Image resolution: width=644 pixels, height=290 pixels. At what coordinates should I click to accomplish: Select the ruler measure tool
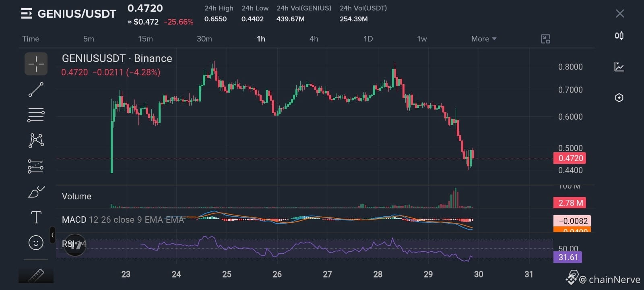[36, 275]
